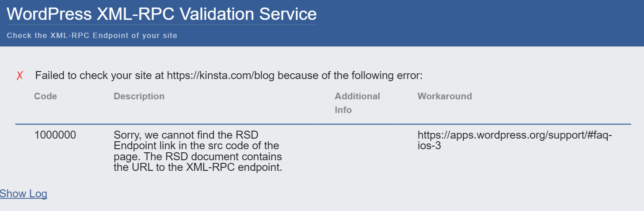Image resolution: width=644 pixels, height=211 pixels.
Task: Click the kinsta.com/blog URL in the error message
Action: tap(221, 75)
